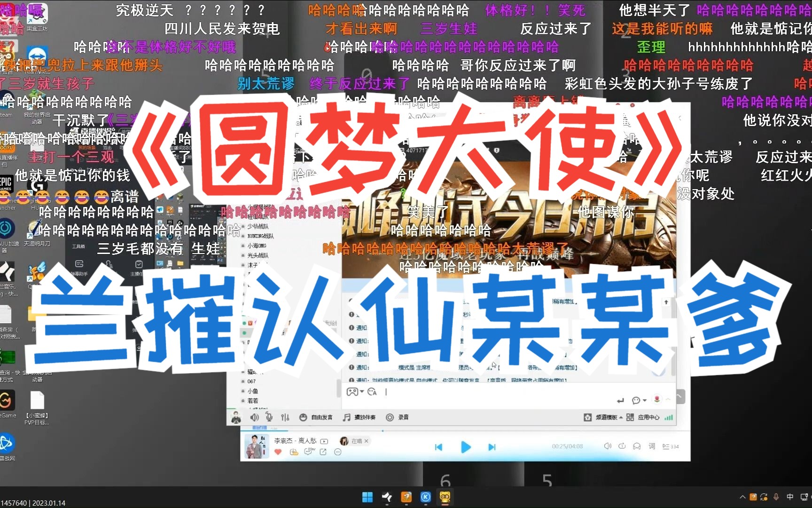Share the current song via share icon
Viewport: 812px width, 508px height.
click(x=323, y=452)
